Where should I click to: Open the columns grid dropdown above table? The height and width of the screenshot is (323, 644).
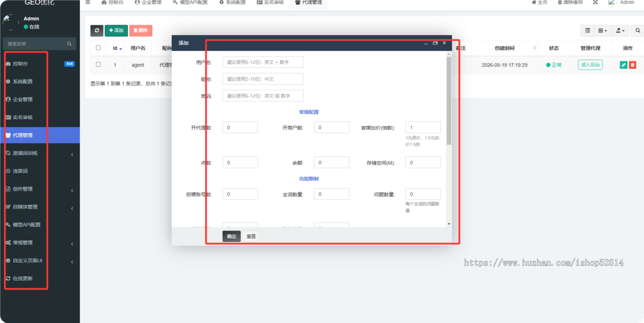(x=603, y=31)
